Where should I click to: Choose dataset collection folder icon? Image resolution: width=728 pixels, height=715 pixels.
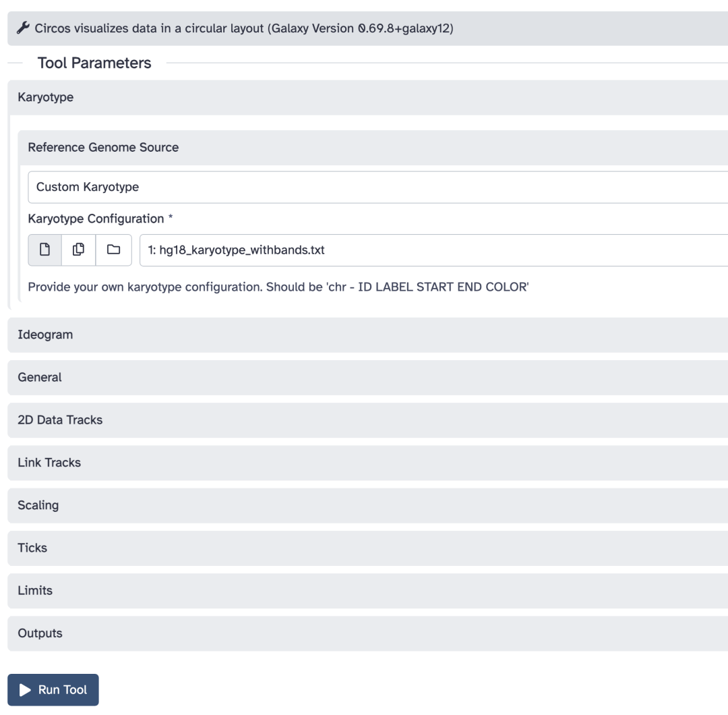tap(114, 250)
